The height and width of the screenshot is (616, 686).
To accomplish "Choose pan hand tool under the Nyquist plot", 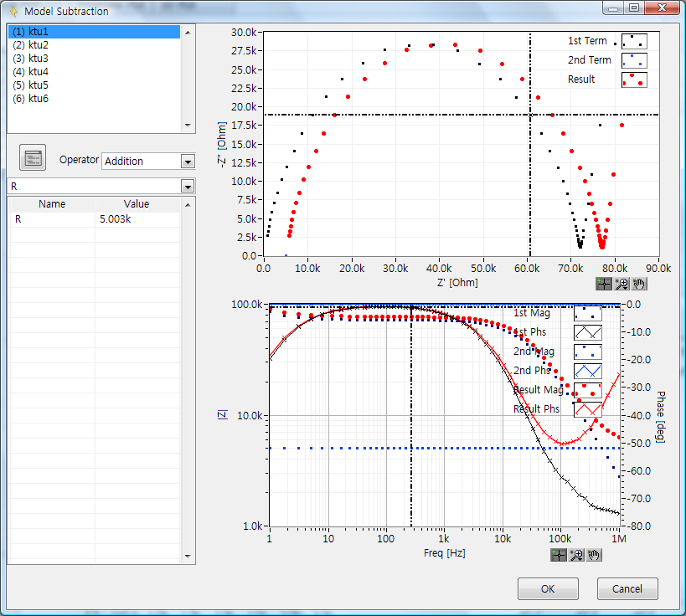I will (x=639, y=283).
